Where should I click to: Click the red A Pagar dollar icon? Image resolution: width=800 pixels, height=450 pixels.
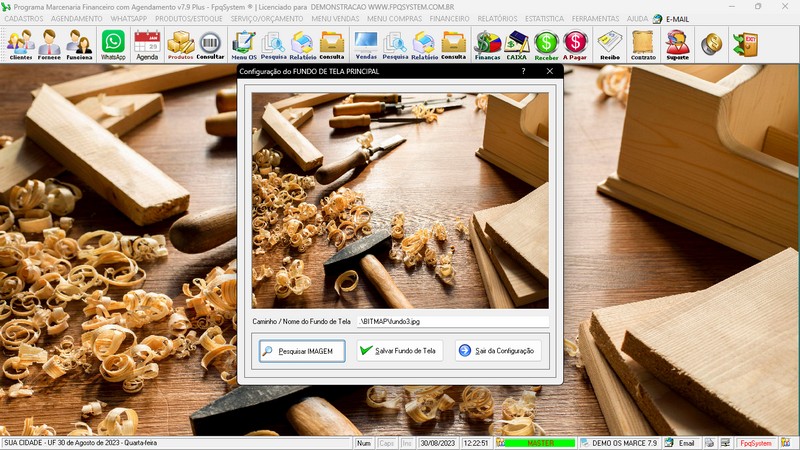pos(575,44)
